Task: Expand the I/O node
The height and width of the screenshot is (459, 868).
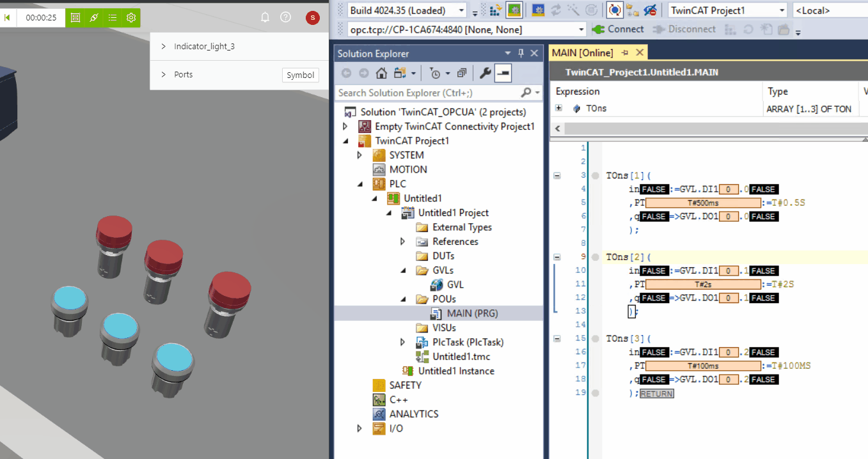Action: tap(359, 428)
